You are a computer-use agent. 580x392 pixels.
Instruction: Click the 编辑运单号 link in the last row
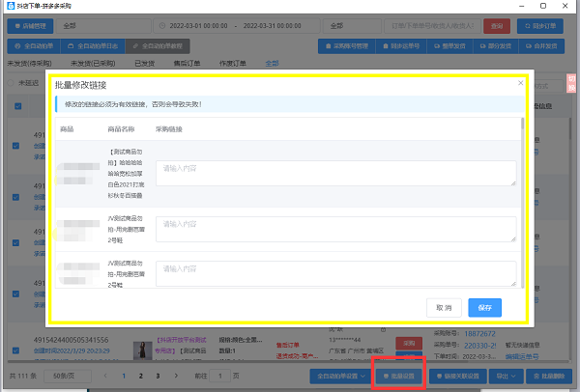pos(522,356)
